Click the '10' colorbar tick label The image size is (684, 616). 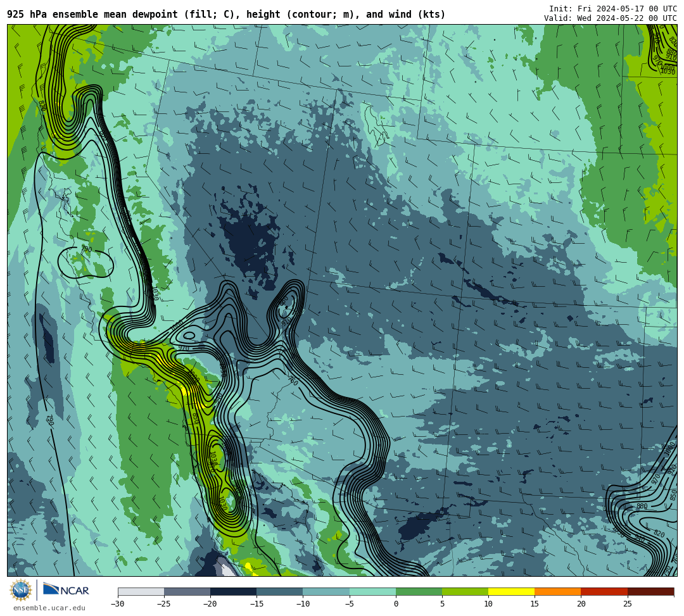pyautogui.click(x=488, y=604)
